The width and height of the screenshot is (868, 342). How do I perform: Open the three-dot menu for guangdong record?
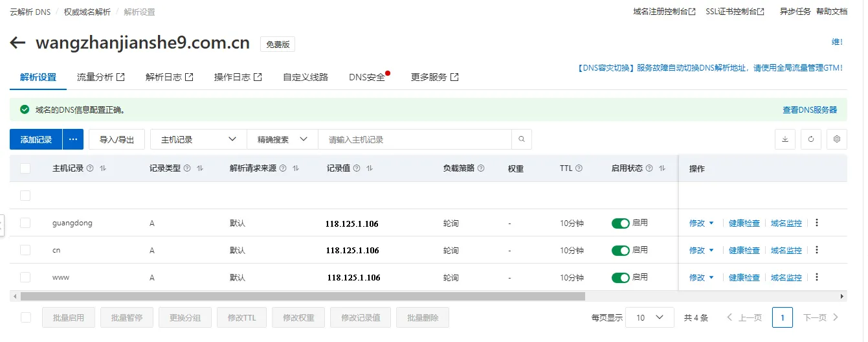[x=816, y=223]
